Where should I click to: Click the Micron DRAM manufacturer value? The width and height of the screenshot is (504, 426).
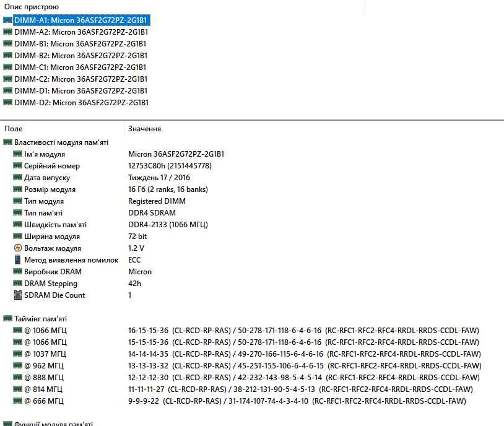140,271
